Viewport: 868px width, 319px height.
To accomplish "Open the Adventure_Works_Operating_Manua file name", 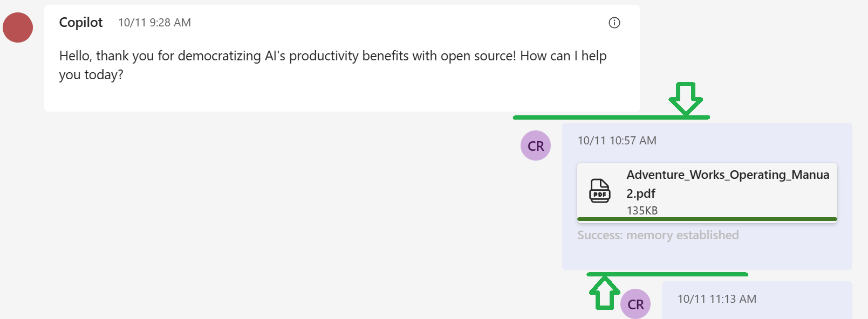I will click(x=728, y=175).
